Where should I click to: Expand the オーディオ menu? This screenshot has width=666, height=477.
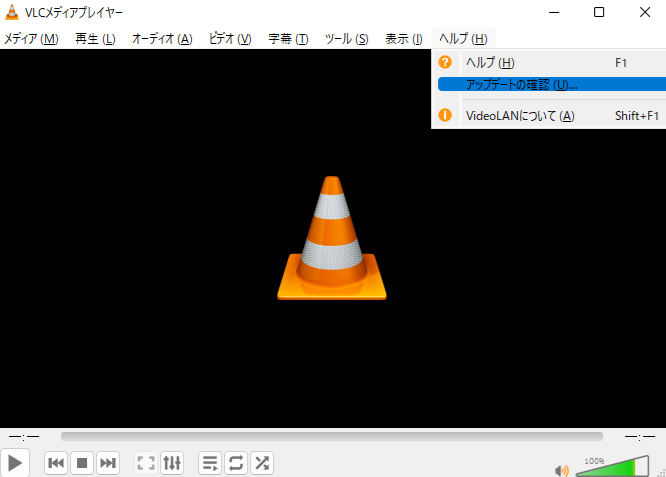[161, 39]
